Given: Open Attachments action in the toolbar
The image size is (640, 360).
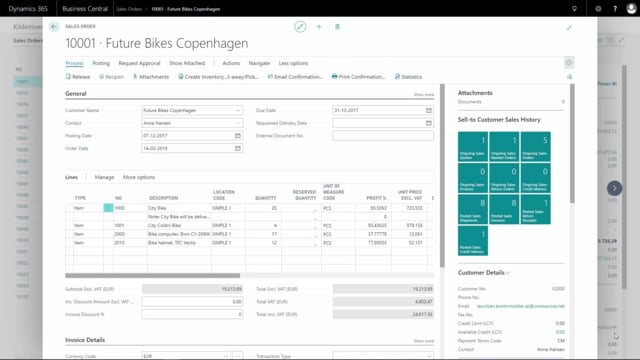Looking at the screenshot, I should coord(151,77).
